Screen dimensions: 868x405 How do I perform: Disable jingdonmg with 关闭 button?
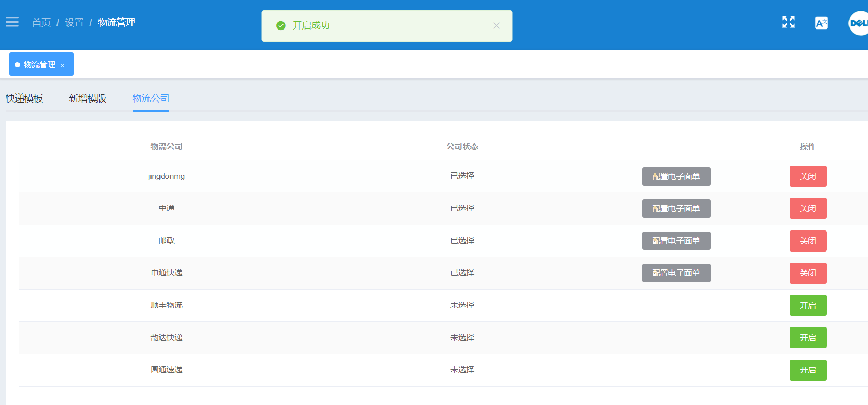tap(808, 176)
